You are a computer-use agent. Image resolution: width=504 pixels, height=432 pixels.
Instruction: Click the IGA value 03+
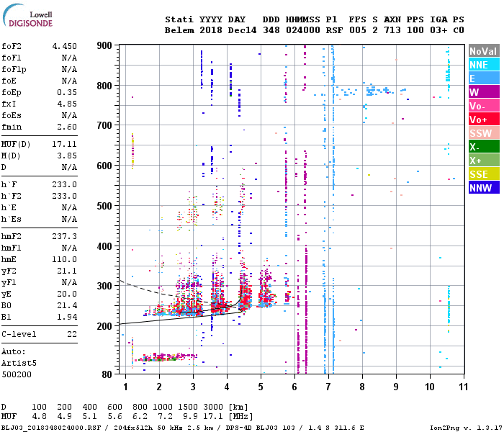click(438, 30)
